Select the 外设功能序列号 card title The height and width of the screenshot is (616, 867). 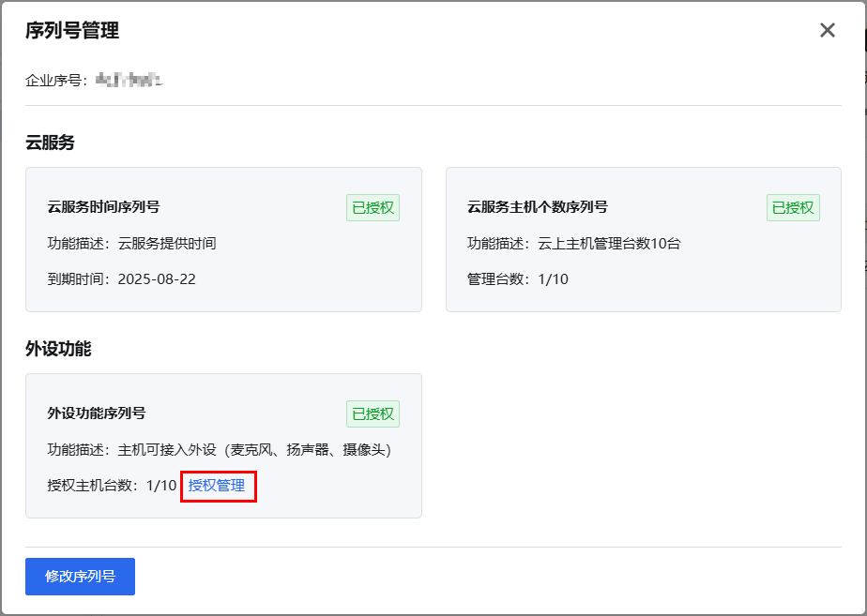(x=97, y=413)
